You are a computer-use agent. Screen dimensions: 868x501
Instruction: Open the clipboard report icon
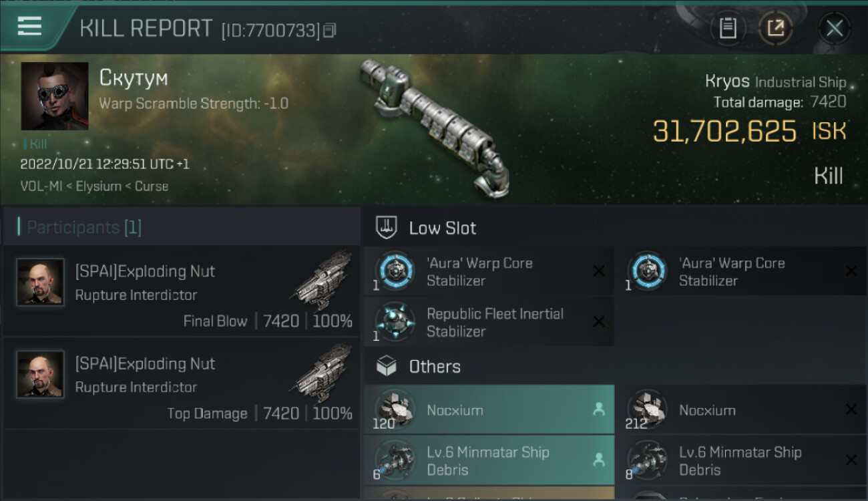coord(728,28)
